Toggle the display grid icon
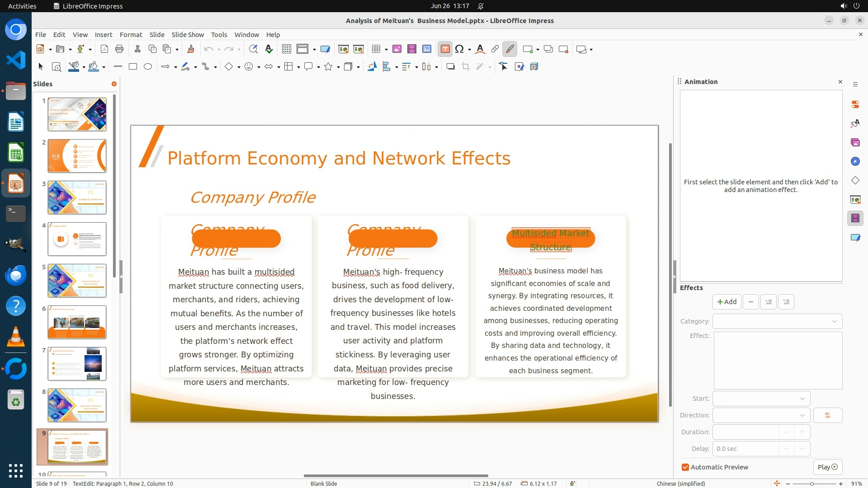Image resolution: width=868 pixels, height=488 pixels. pos(286,49)
